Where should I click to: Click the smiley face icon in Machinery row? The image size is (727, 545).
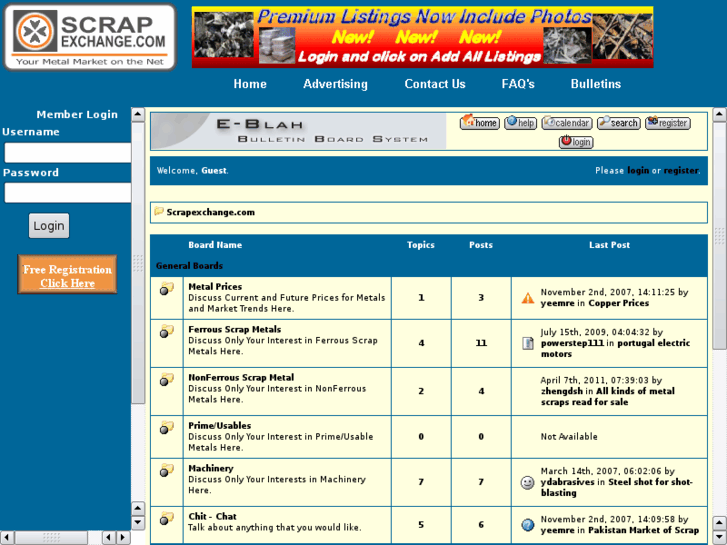point(527,482)
